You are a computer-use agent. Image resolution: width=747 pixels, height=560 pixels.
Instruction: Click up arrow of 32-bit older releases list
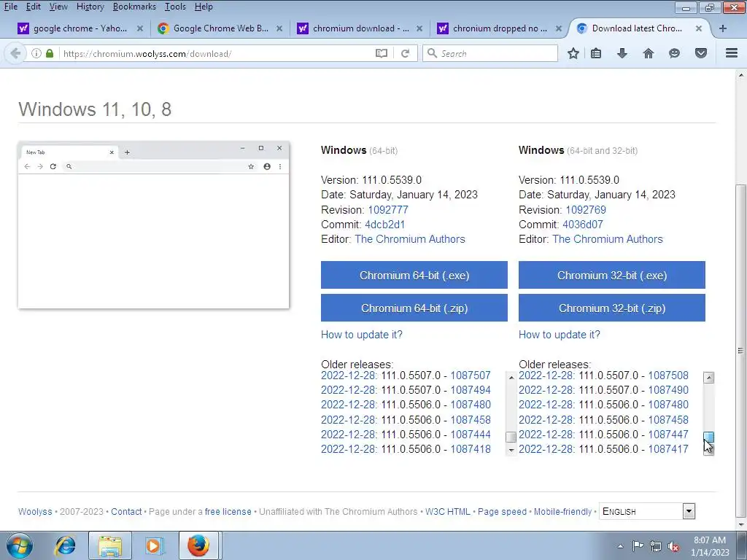[x=709, y=377]
